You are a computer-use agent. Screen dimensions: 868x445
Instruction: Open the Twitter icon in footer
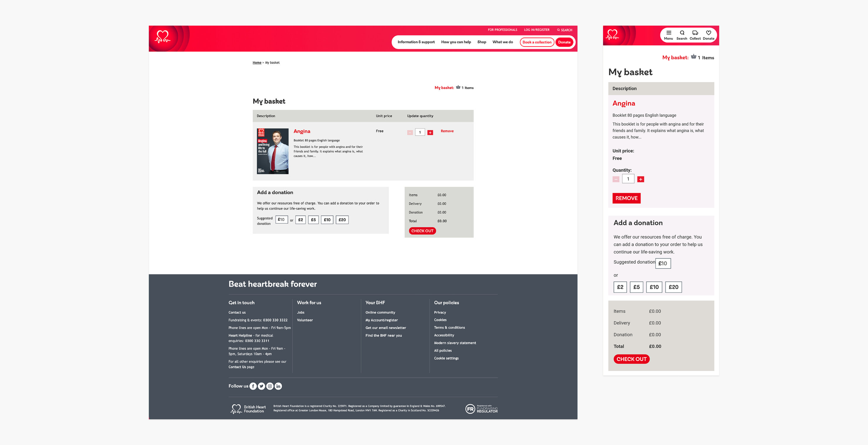(261, 386)
